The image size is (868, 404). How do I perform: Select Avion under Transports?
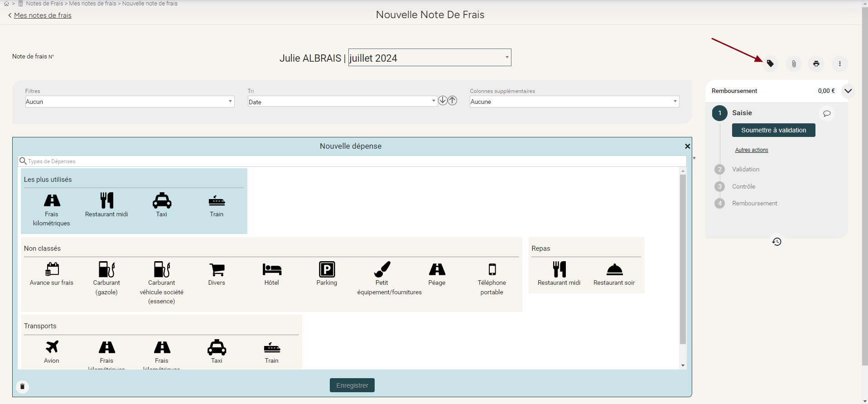[52, 351]
